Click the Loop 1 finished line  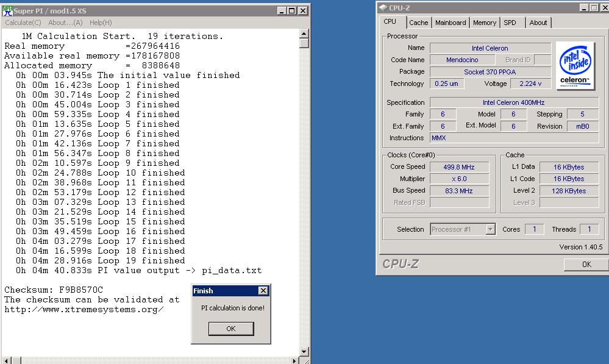tap(98, 85)
